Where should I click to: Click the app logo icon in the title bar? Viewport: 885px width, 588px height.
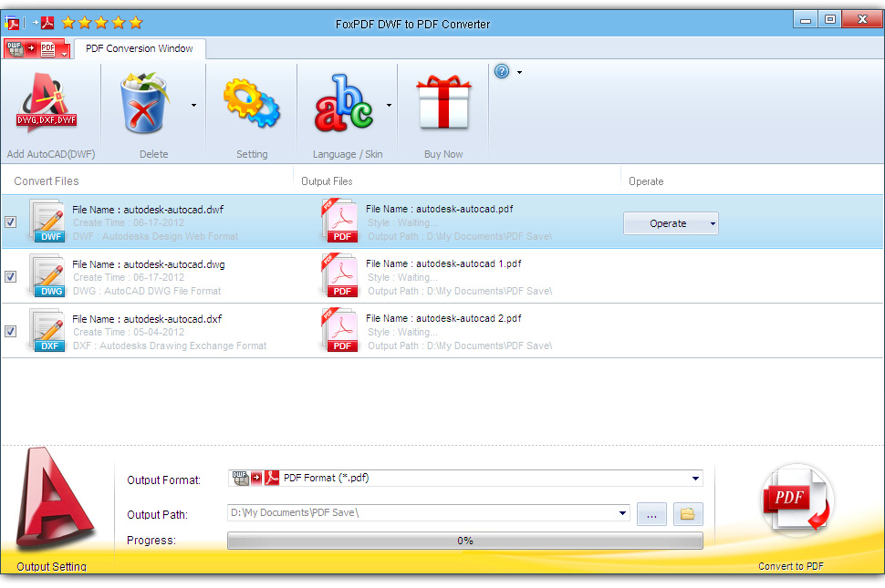click(12, 23)
